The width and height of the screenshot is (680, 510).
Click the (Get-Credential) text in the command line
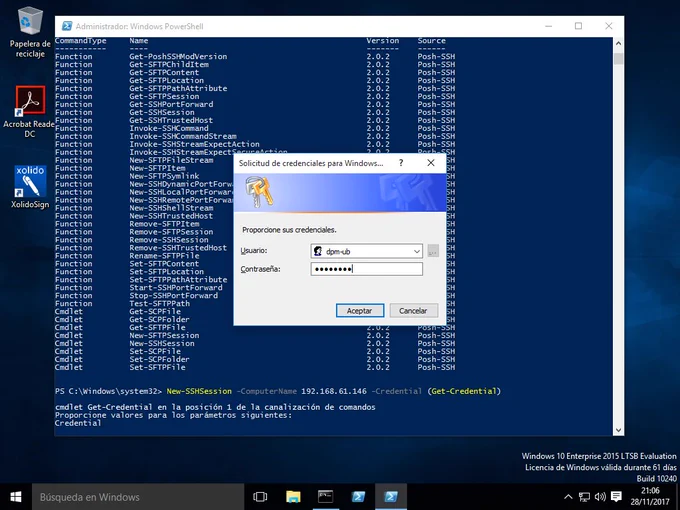tap(464, 391)
